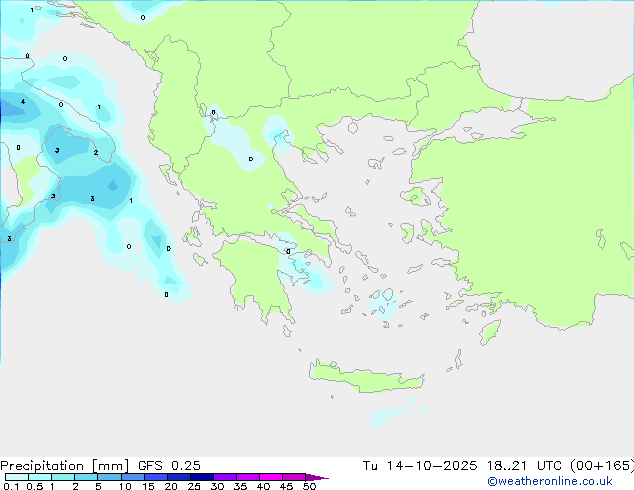Click the island of Rhodes on the map
634x490 pixels.
[490, 332]
